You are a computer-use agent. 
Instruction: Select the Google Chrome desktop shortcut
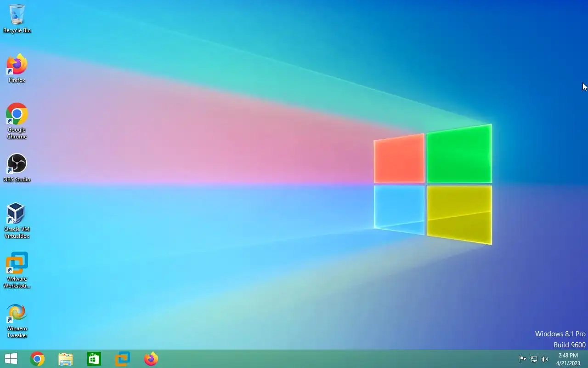pyautogui.click(x=17, y=121)
